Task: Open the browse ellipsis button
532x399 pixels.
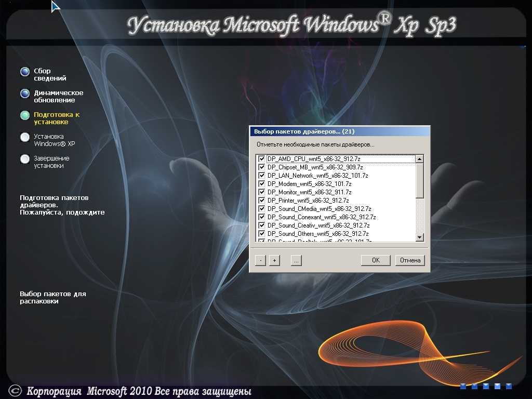Action: tap(296, 260)
